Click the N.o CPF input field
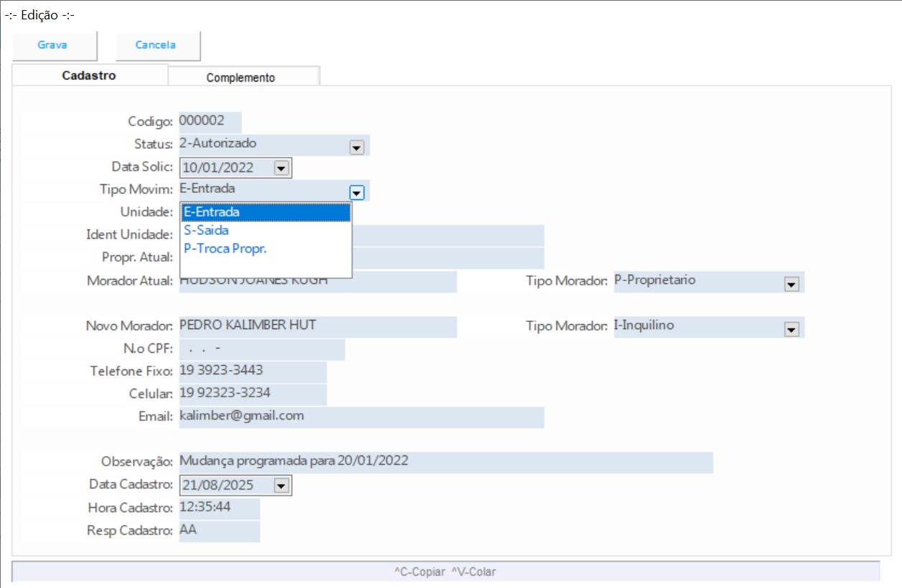This screenshot has height=588, width=902. (261, 349)
